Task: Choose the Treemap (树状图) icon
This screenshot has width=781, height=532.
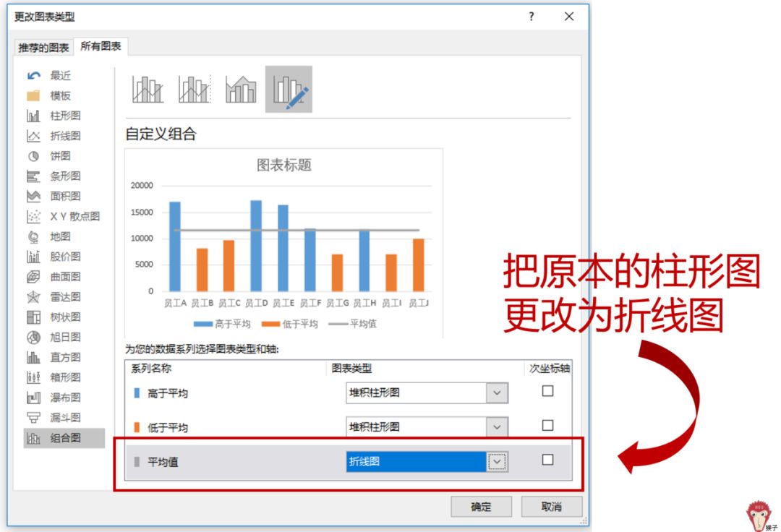Action: coord(33,317)
